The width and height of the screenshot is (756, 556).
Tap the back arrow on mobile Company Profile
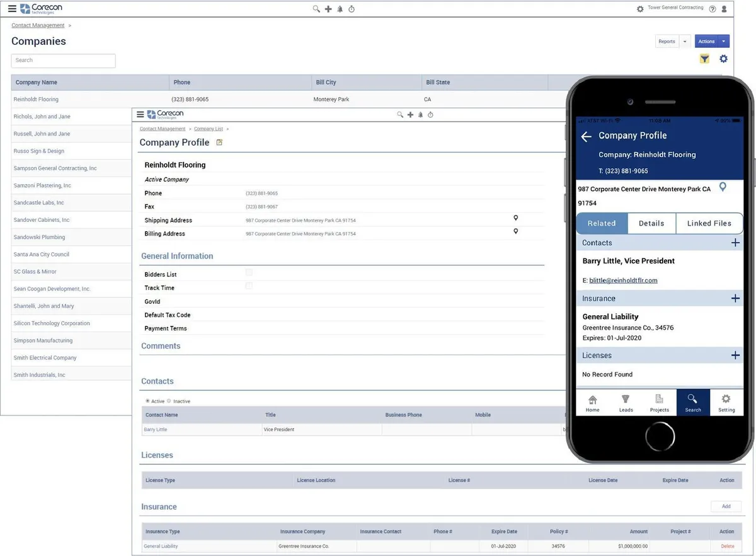(x=586, y=136)
